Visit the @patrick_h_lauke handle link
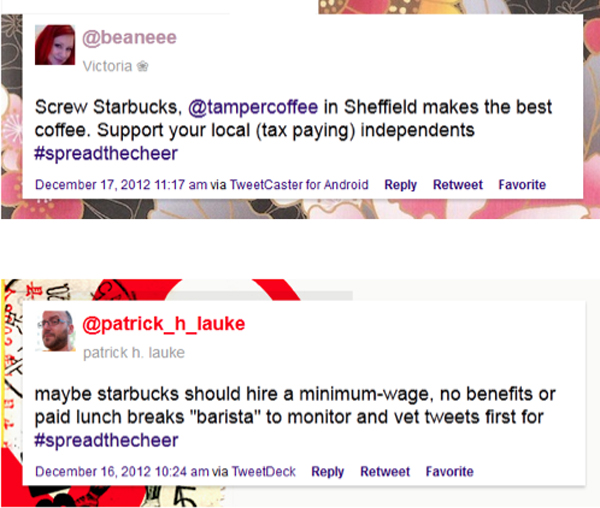 click(x=164, y=324)
